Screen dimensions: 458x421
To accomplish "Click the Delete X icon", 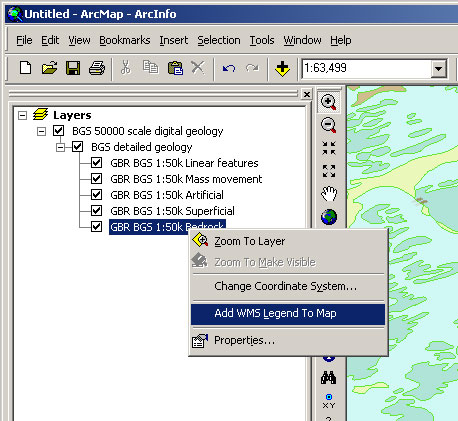I will tap(198, 67).
